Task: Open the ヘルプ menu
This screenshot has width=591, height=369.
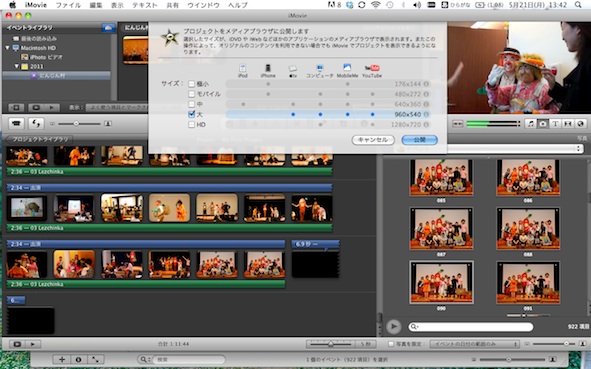Action: (x=238, y=5)
